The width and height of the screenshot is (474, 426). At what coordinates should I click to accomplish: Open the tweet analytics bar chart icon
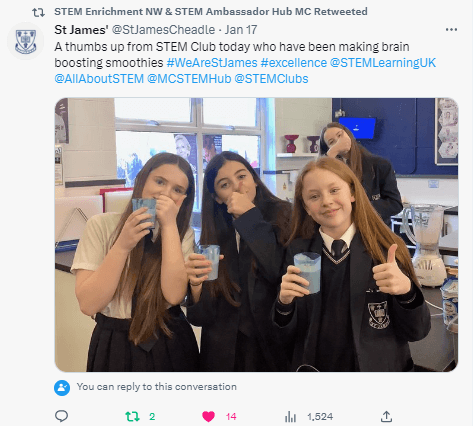(x=290, y=416)
